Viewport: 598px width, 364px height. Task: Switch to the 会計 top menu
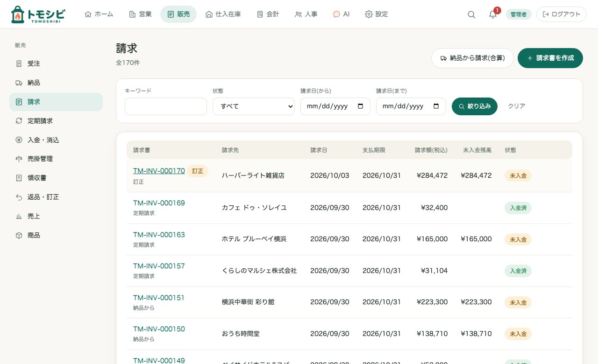coord(268,14)
